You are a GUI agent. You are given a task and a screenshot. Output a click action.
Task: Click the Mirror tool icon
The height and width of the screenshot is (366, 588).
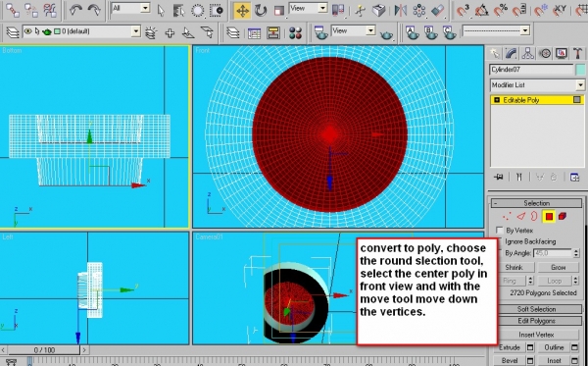[x=401, y=10]
